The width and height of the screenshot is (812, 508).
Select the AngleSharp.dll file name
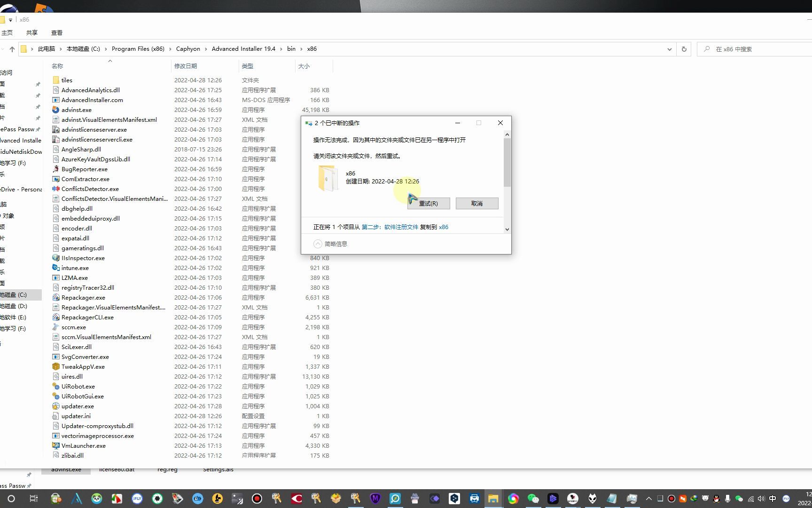[81, 149]
